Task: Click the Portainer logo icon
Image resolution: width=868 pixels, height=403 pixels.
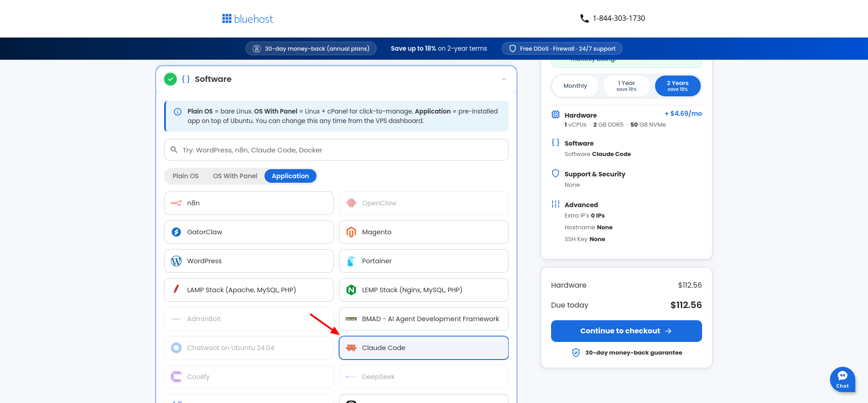Action: 351,261
